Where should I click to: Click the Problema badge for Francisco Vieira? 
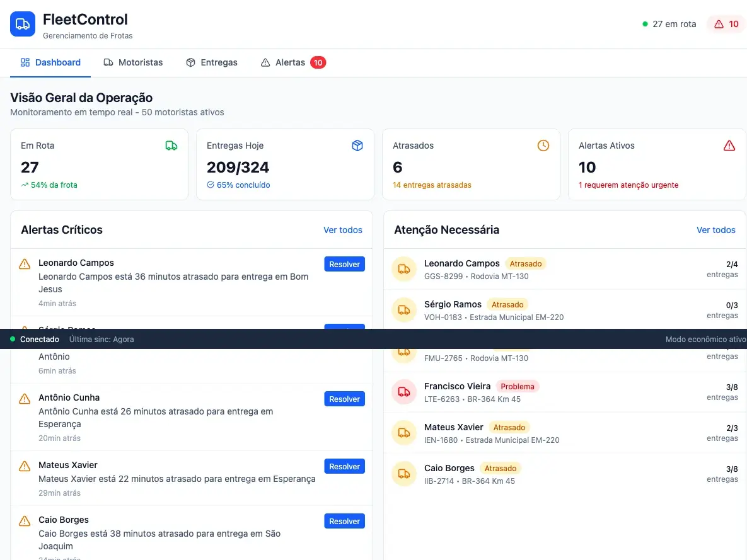(x=518, y=386)
